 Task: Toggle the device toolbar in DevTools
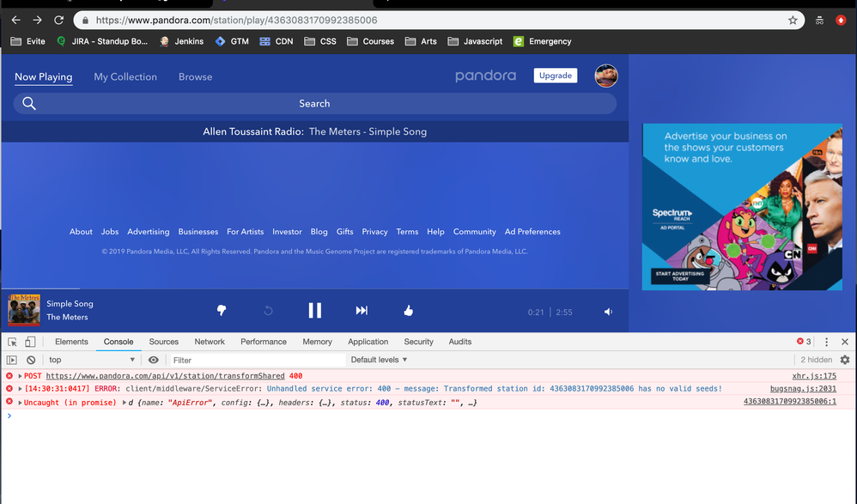click(x=30, y=342)
